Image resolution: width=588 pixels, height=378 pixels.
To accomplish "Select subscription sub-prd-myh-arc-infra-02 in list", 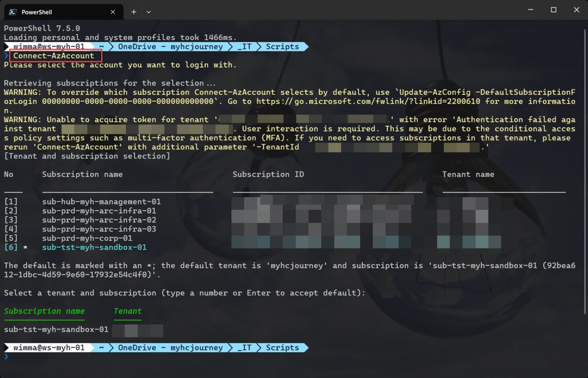I will pyautogui.click(x=99, y=220).
